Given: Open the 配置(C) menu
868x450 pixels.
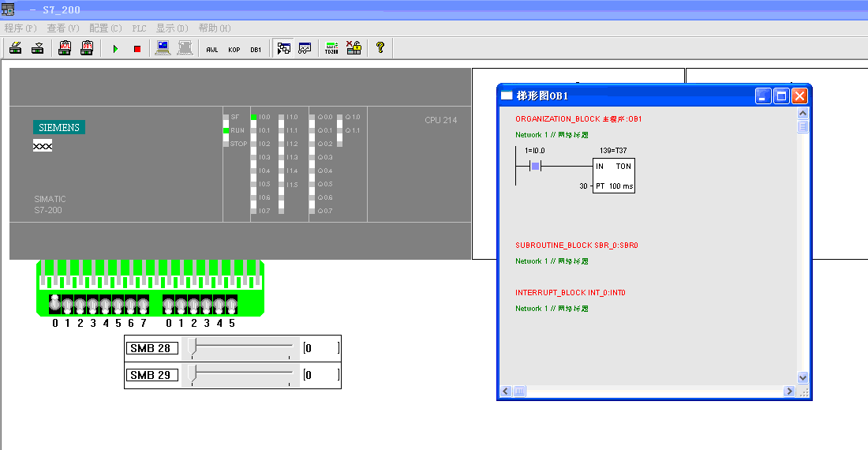Looking at the screenshot, I should click(x=105, y=28).
